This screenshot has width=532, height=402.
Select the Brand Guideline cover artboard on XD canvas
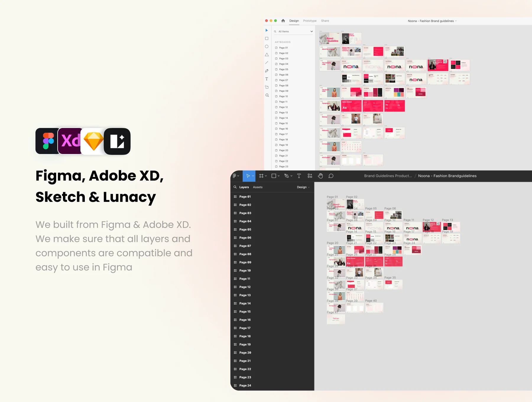pos(330,38)
